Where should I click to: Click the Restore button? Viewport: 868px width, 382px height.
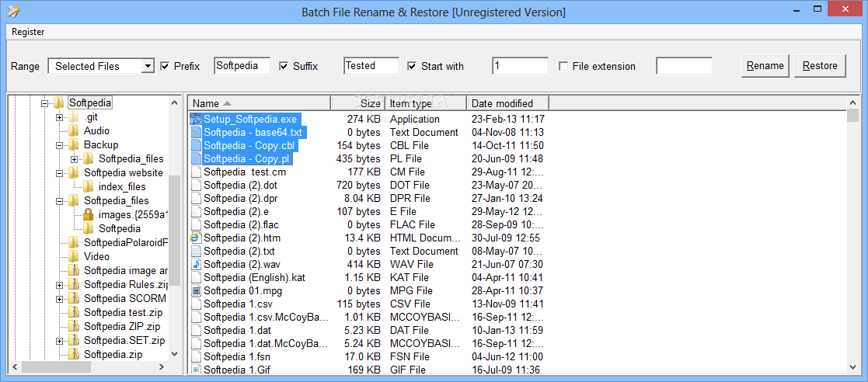(820, 66)
